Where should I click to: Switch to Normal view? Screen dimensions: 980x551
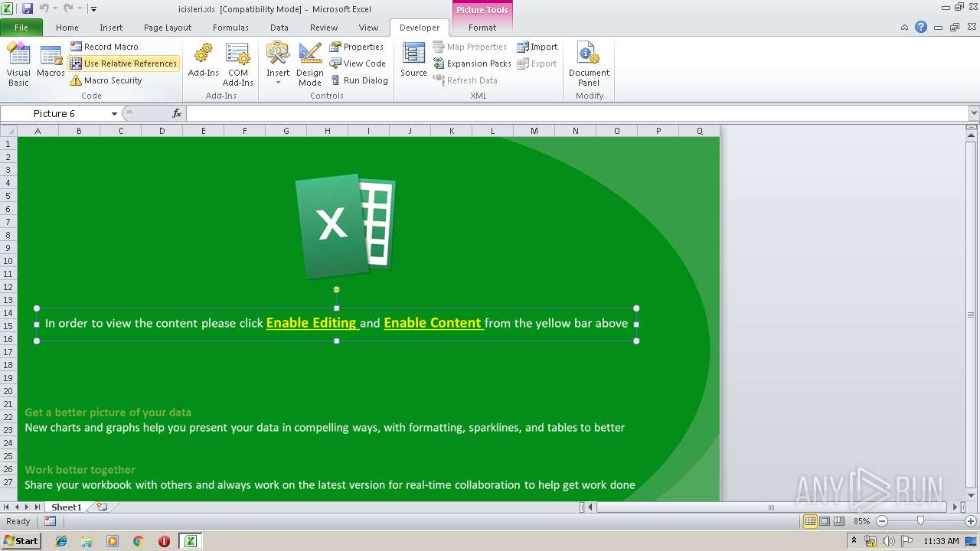click(810, 521)
